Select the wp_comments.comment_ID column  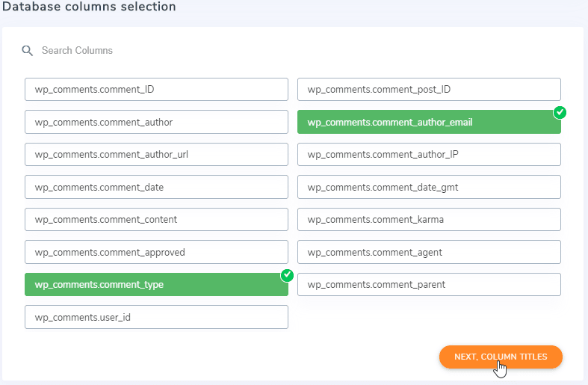pos(156,90)
